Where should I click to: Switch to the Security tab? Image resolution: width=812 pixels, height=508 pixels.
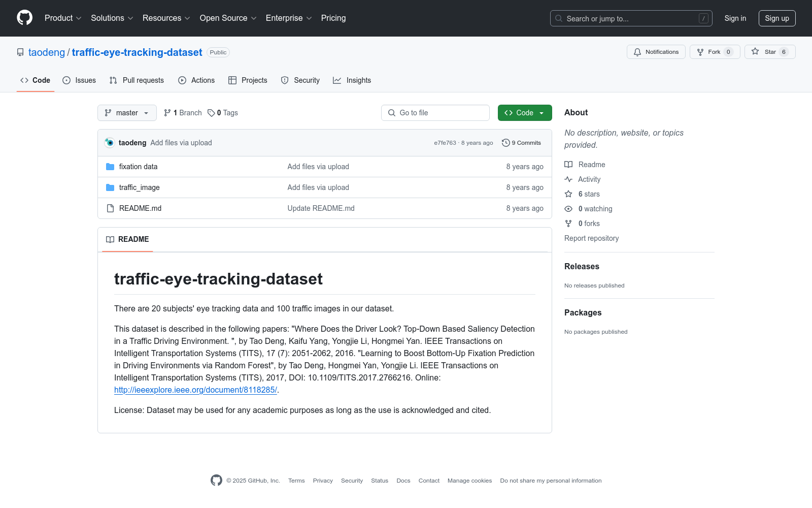[300, 80]
